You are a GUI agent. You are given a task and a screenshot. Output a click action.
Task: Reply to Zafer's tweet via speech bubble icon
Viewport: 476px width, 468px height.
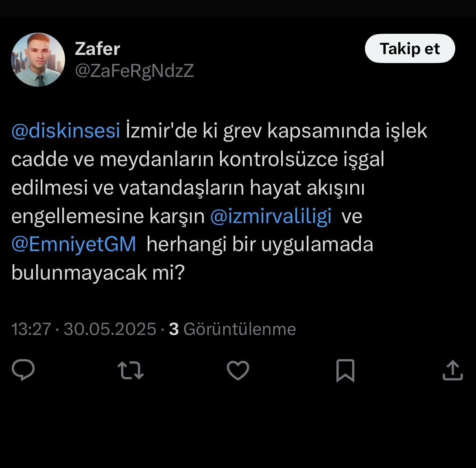[x=23, y=370]
